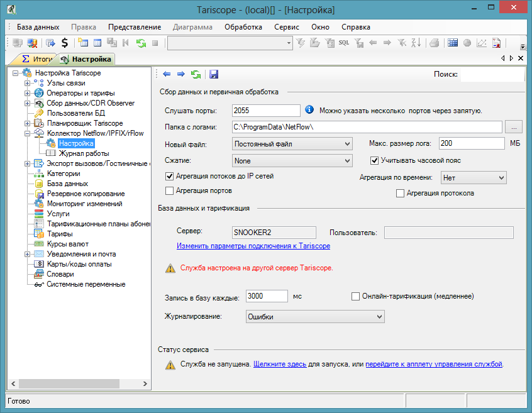532x413 pixels.
Task: Switch to the 'Итоги' tab
Action: coord(37,59)
